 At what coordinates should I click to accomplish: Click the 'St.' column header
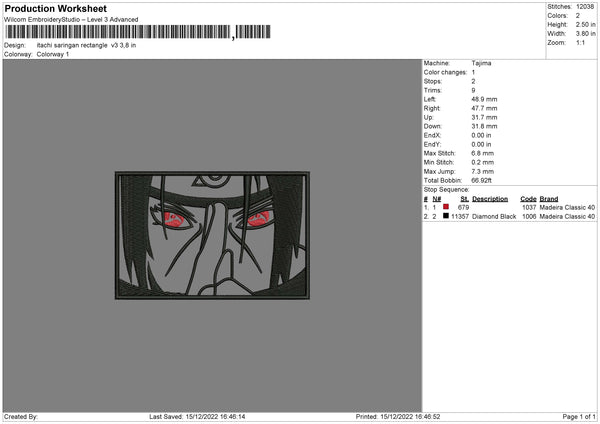[x=465, y=199]
